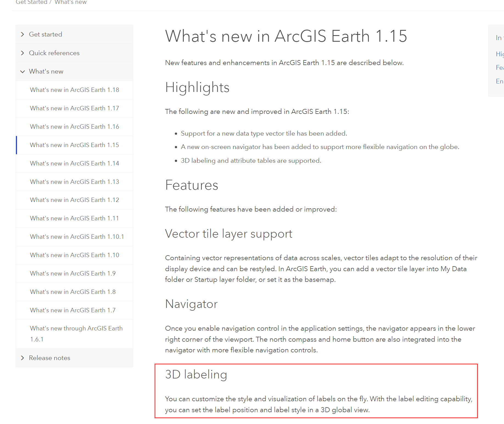Image resolution: width=504 pixels, height=424 pixels.
Task: View What's new in ArcGIS Earth 1.11
Action: (x=74, y=218)
